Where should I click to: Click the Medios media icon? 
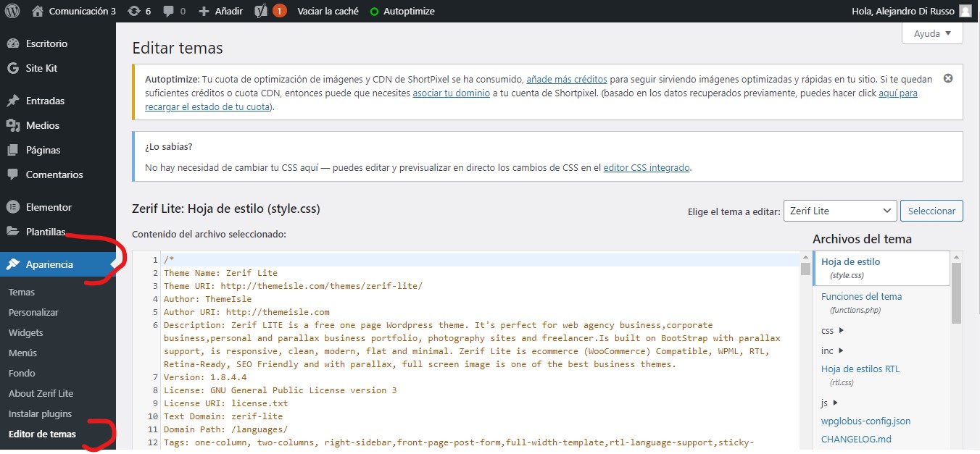pyautogui.click(x=13, y=125)
